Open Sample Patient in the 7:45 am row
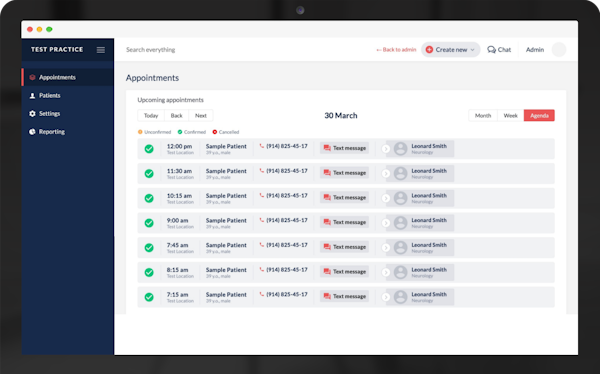Viewport: 600px width, 374px height. click(226, 245)
